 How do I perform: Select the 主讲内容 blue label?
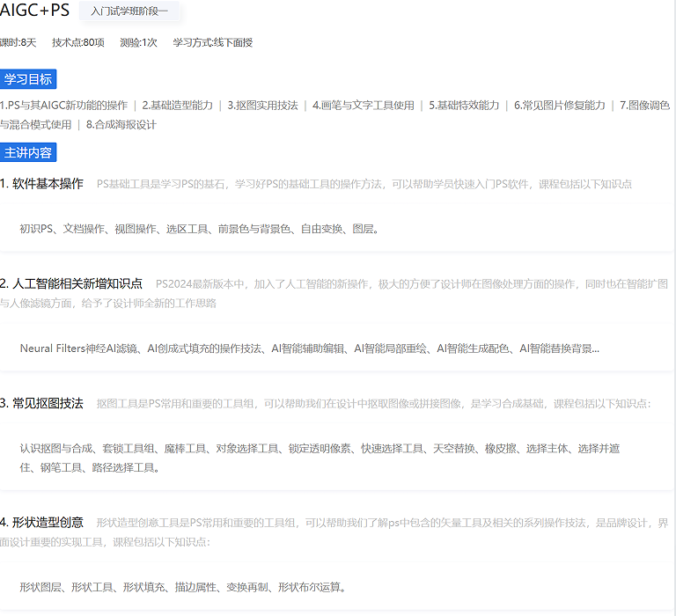pyautogui.click(x=28, y=152)
